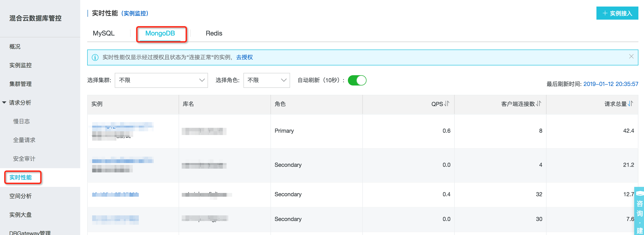Open the 选择角色 dropdown
The height and width of the screenshot is (235, 644).
pos(267,80)
